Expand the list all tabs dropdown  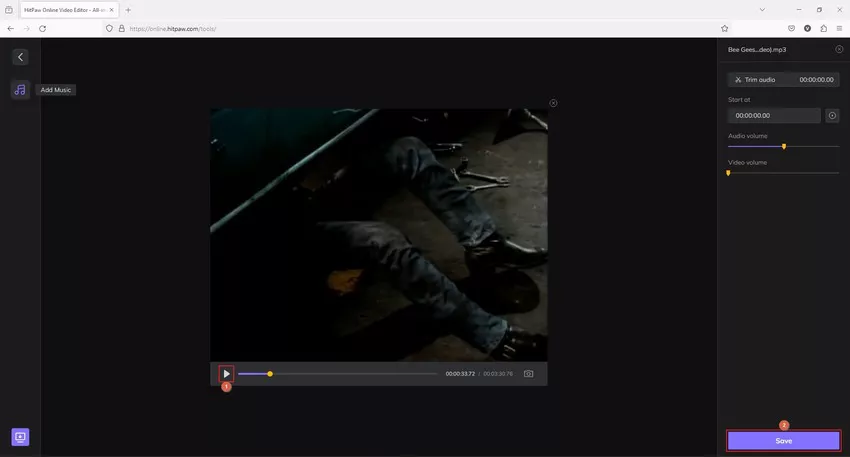(762, 10)
